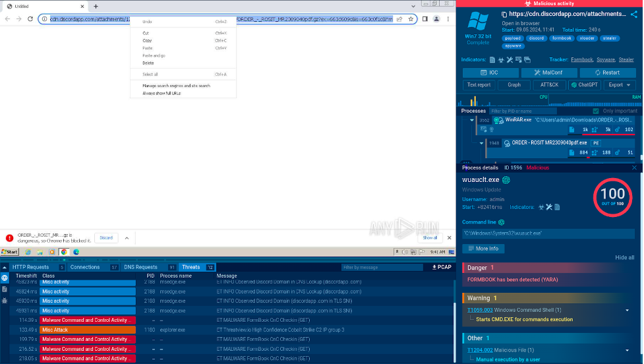Open Chrome tab search dropdown

[413, 6]
